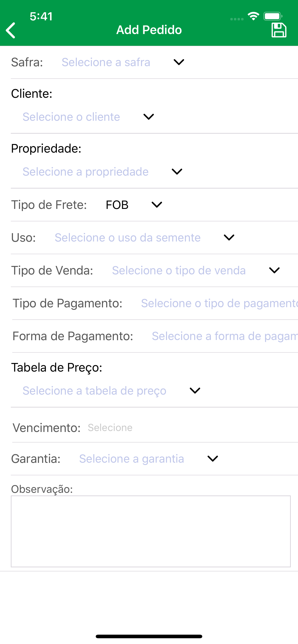298x644 pixels.
Task: Expand the Safra chevron arrow
Action: 179,62
